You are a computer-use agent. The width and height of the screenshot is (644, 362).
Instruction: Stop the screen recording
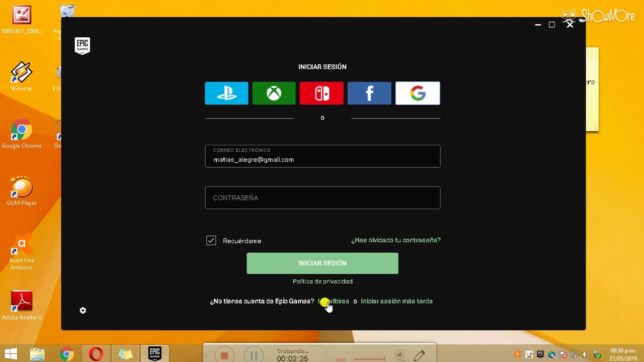coord(224,355)
